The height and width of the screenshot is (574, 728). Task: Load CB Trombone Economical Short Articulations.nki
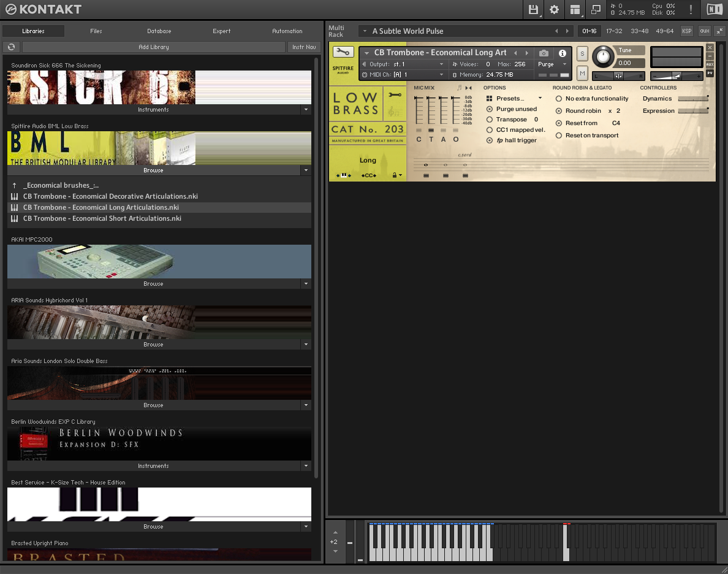click(102, 218)
